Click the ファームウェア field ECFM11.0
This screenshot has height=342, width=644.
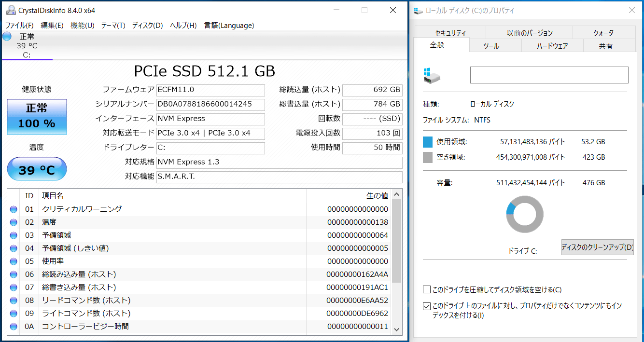coord(210,90)
